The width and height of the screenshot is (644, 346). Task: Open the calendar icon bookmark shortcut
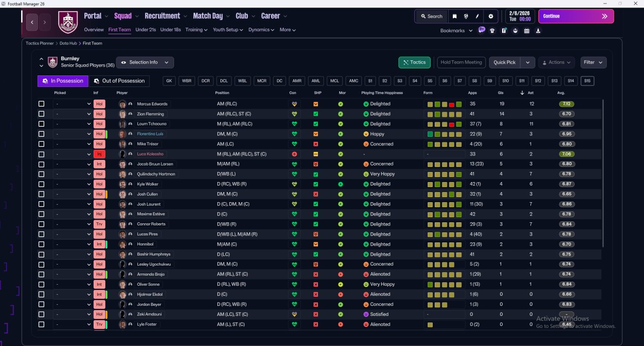tap(527, 31)
